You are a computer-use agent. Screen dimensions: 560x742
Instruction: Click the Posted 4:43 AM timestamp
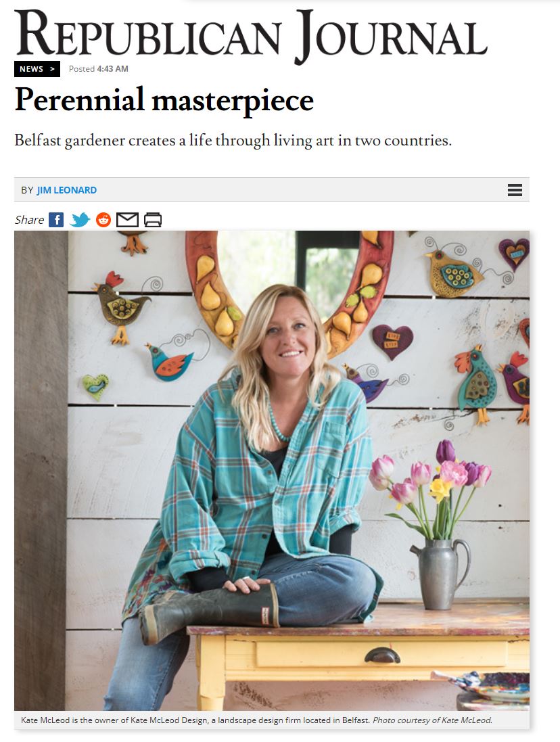tap(98, 69)
